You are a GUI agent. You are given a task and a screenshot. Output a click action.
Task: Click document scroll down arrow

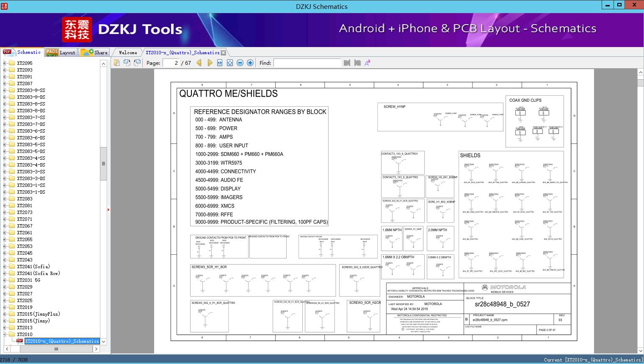pos(641,350)
